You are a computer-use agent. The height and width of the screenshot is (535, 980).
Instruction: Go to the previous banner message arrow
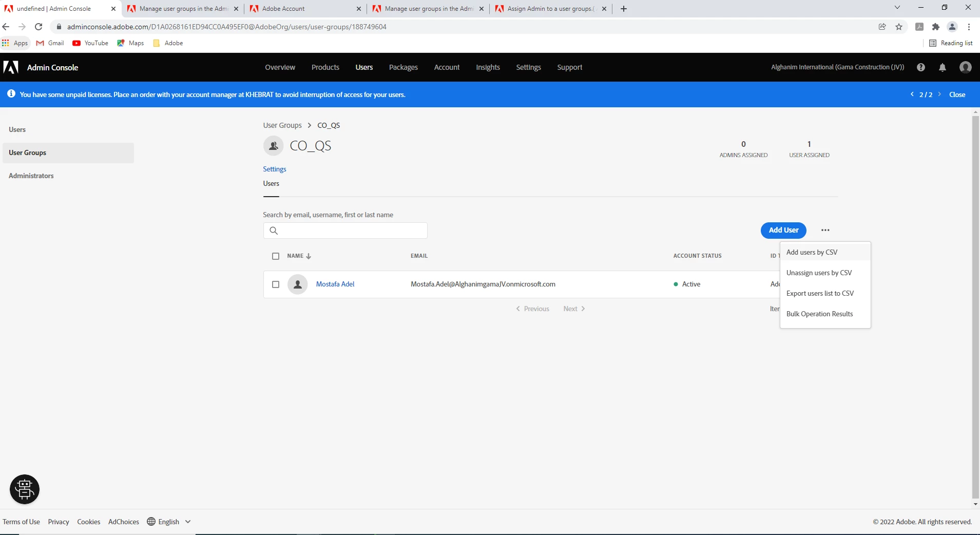pos(912,94)
